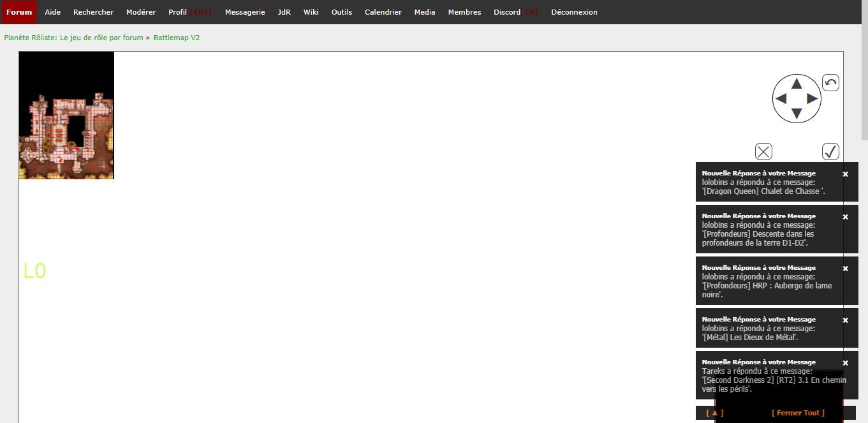The height and width of the screenshot is (423, 868).
Task: Dismiss the Dragon Queen Chalet de Chasse notification
Action: coord(845,174)
